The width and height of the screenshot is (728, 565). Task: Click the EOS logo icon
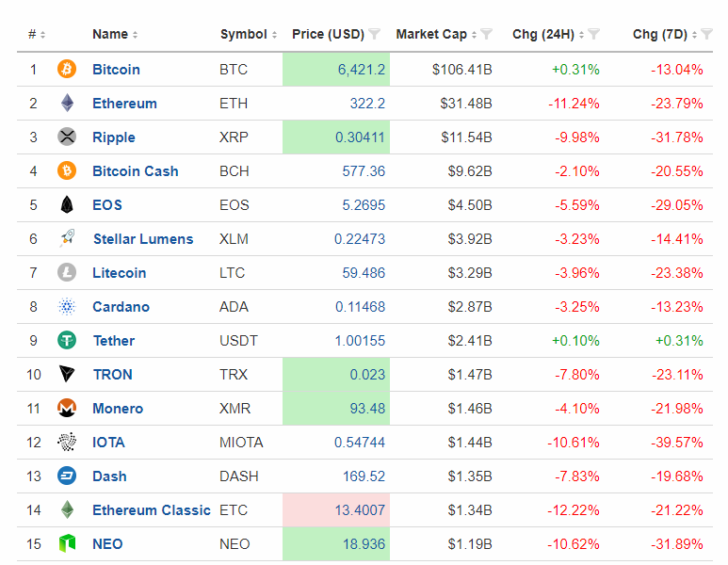tap(67, 204)
